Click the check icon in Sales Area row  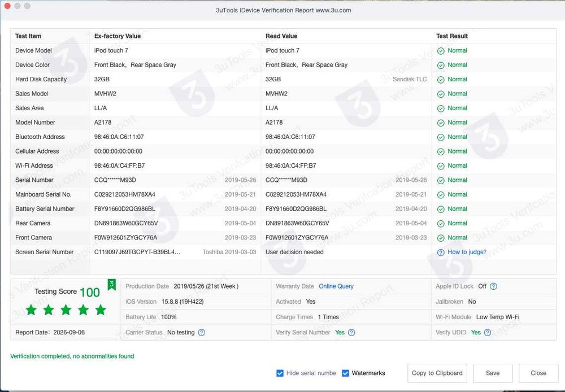(x=441, y=108)
